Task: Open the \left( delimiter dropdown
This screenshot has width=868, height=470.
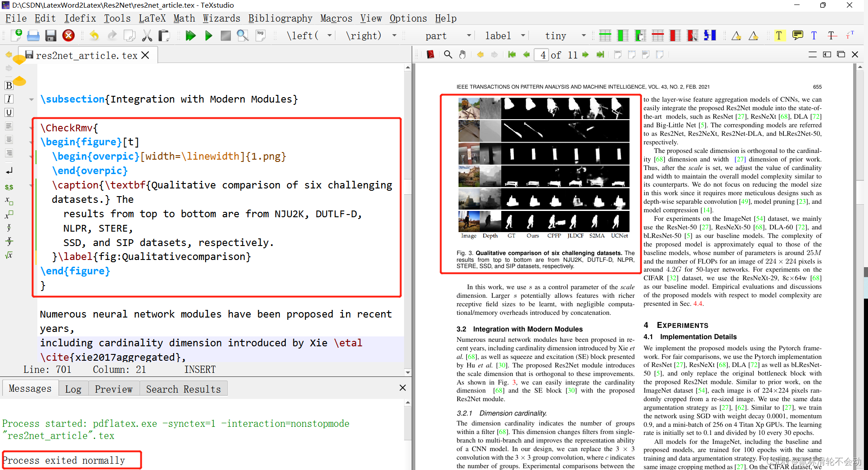Action: [x=329, y=36]
